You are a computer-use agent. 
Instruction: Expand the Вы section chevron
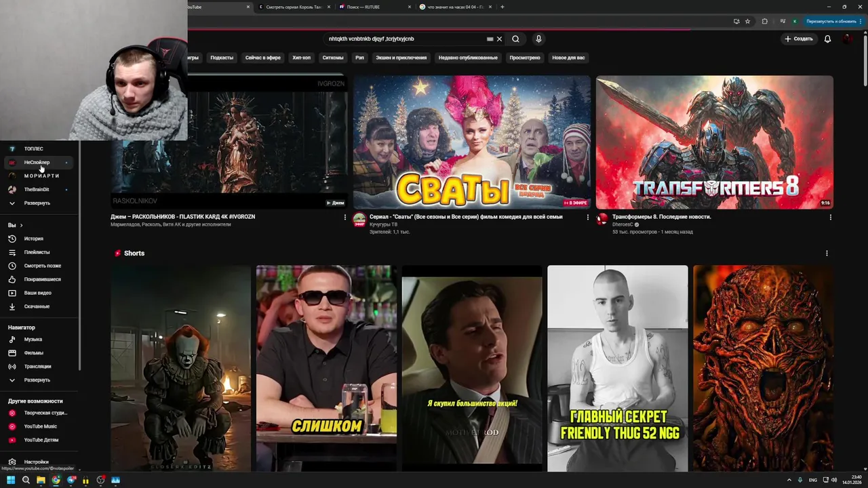click(x=21, y=225)
